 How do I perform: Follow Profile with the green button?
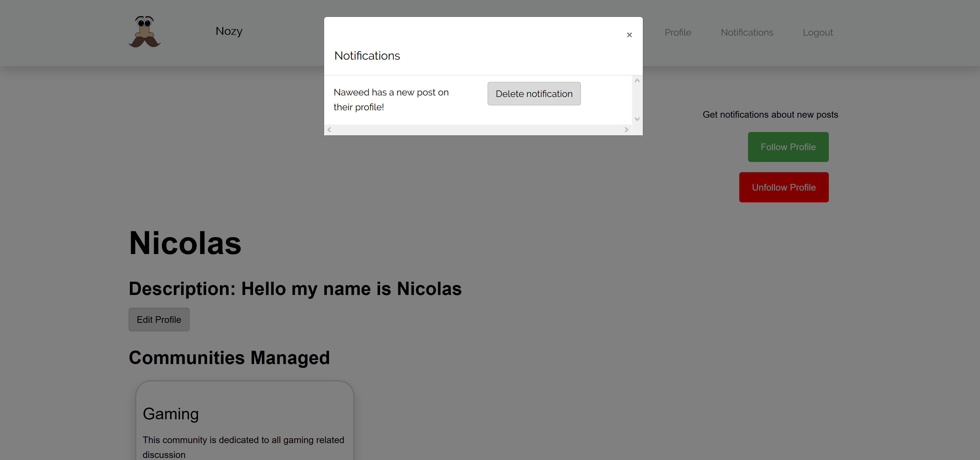(788, 147)
